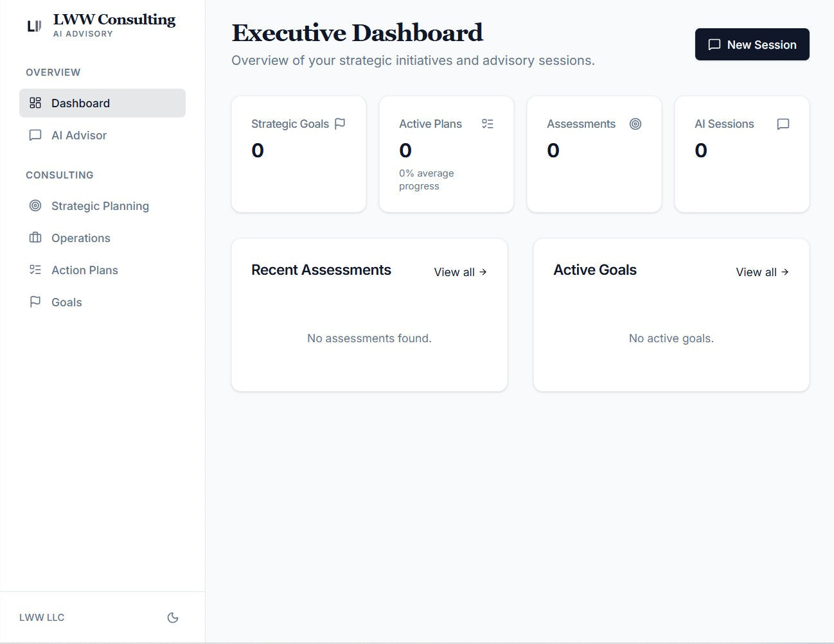Click the flag icon on Strategic Goals card
834x644 pixels.
(340, 124)
